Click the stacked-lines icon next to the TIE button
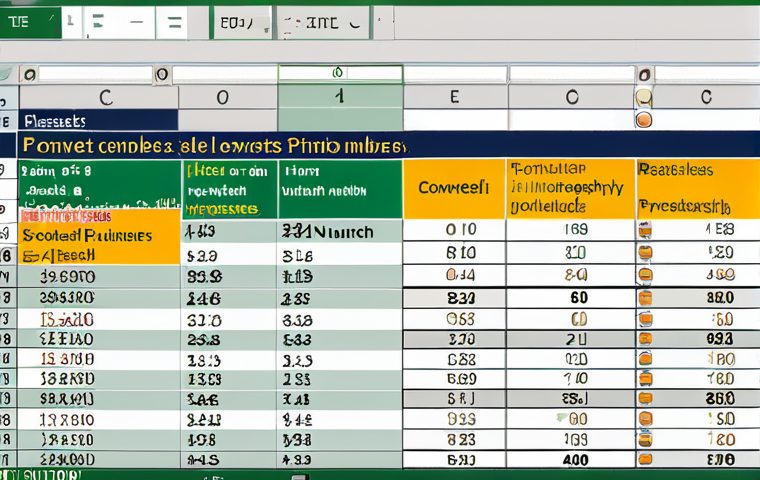The height and width of the screenshot is (480, 760). pos(98,22)
